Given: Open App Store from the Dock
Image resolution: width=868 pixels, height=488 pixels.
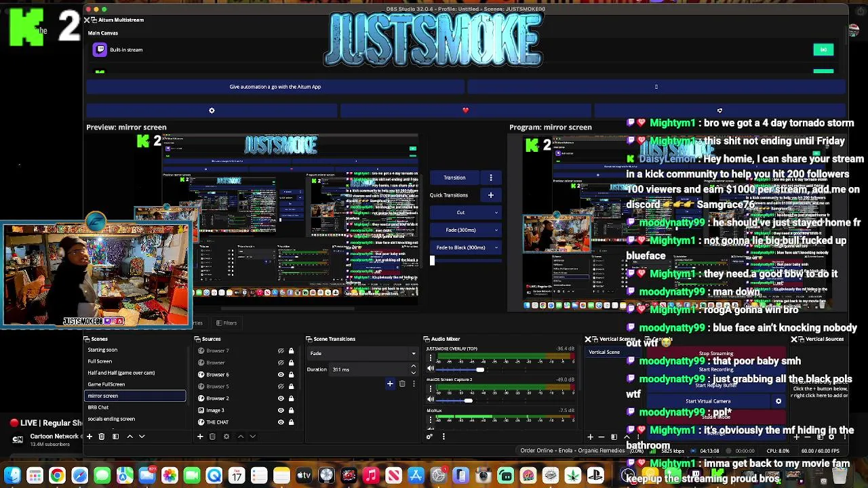Looking at the screenshot, I should (416, 476).
